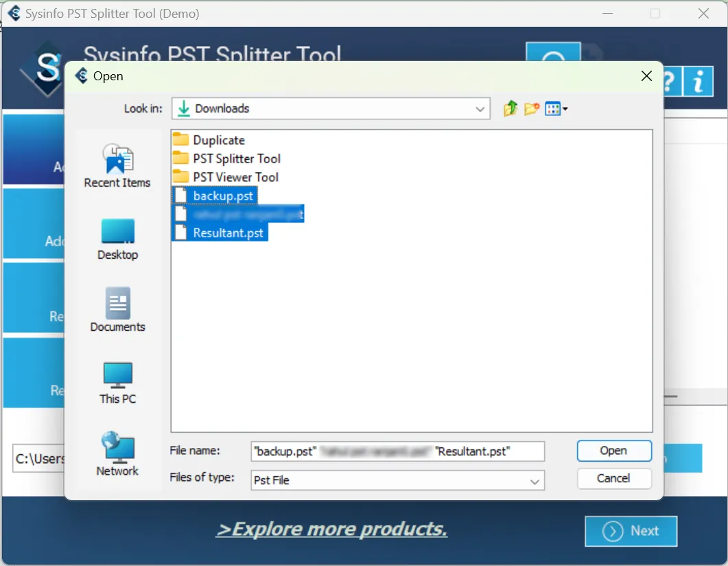Go to Desktop location in sidebar

(x=117, y=239)
